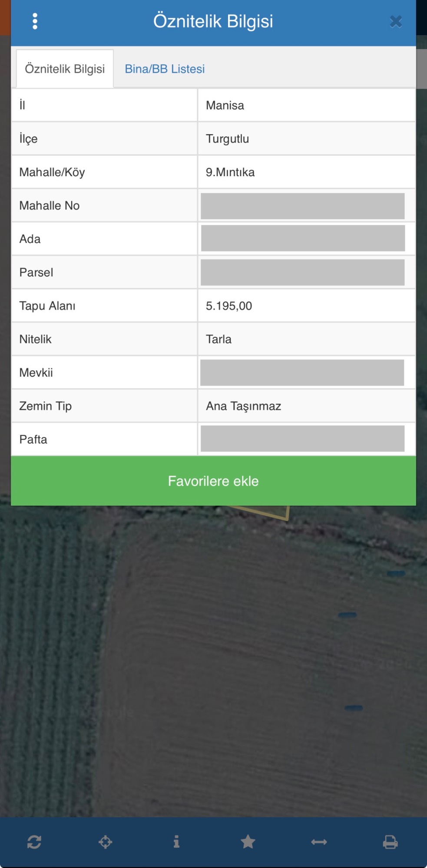427x868 pixels.
Task: Select the Tarla value in Nitelik row
Action: tap(218, 339)
